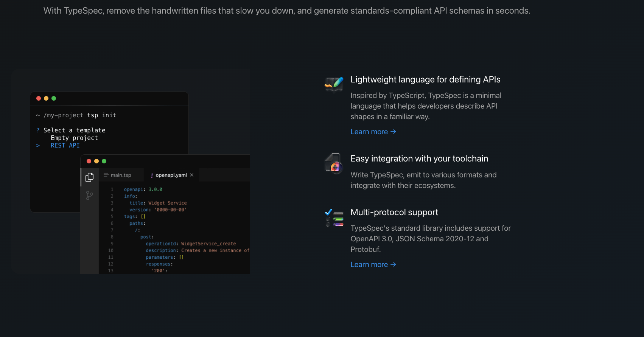This screenshot has height=337, width=644.
Task: Click code line 'operationId: WidgetService_create'
Action: coord(191,244)
